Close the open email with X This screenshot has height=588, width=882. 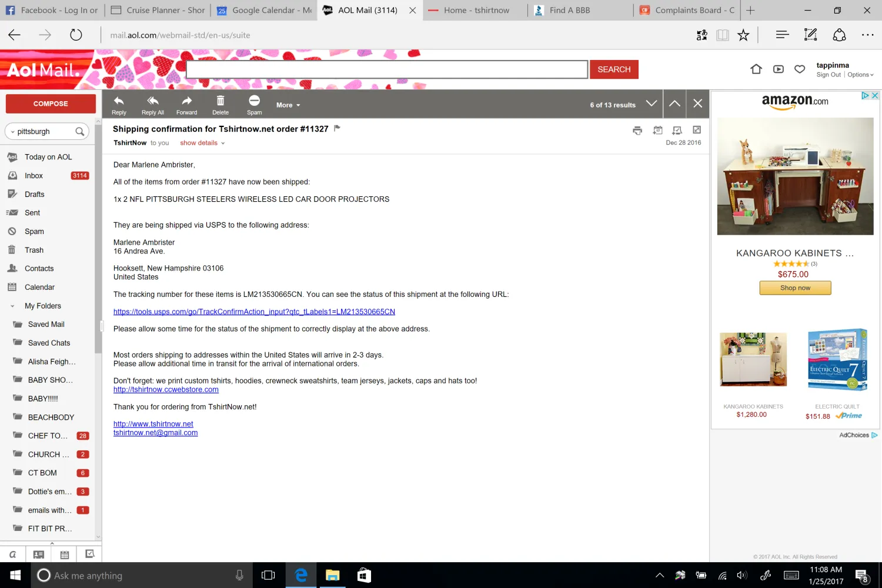pyautogui.click(x=698, y=103)
